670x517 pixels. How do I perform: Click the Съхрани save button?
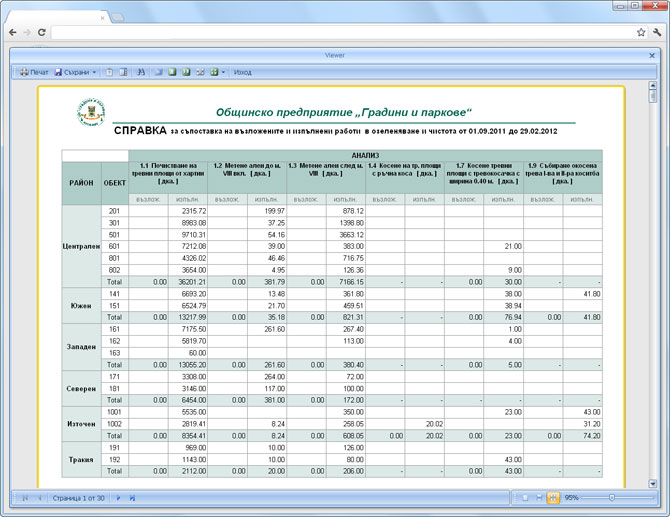pos(72,72)
